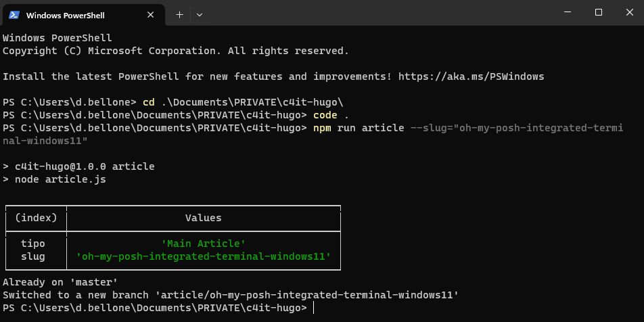Click the 'tipo' row label
The image size is (644, 322).
click(x=33, y=244)
